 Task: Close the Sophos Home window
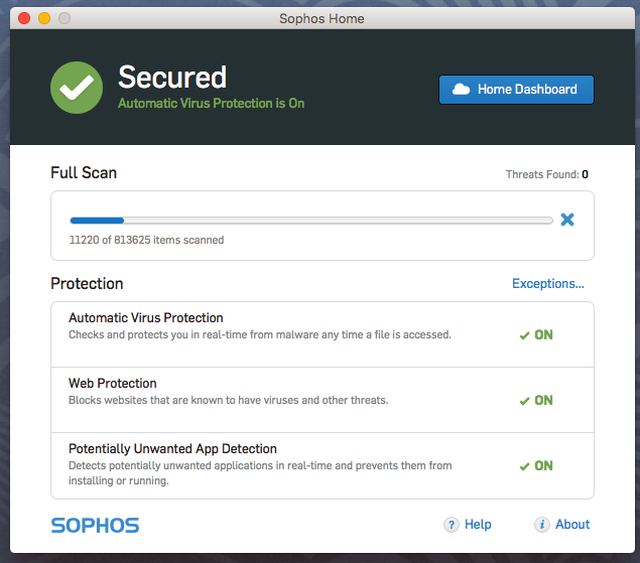(24, 18)
